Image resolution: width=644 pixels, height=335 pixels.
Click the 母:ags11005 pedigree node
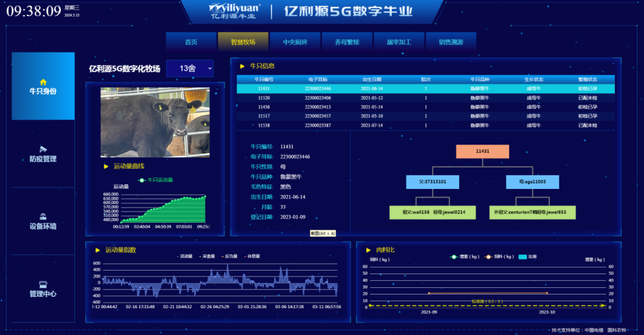532,182
